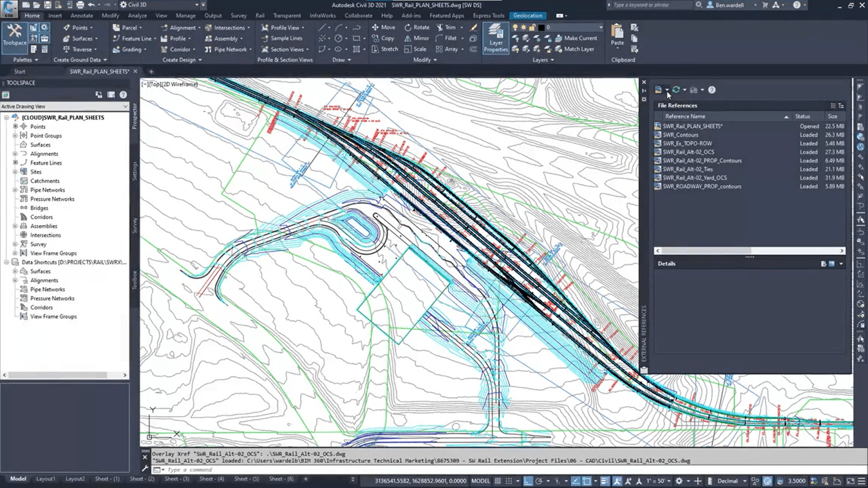Open the Annotate ribbon tab

[82, 16]
